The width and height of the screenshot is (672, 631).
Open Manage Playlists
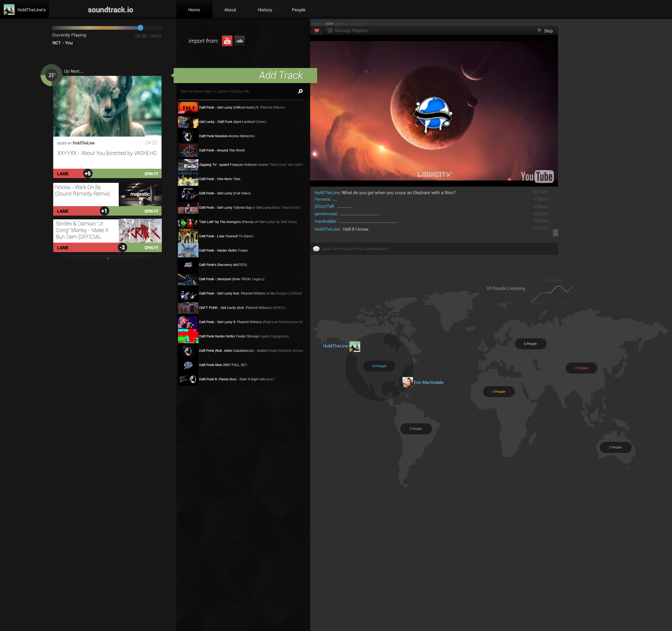pyautogui.click(x=348, y=31)
